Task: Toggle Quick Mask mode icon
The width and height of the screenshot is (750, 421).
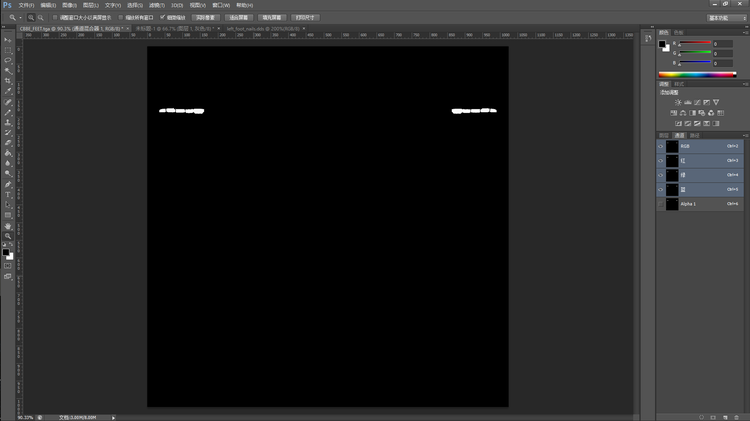Action: 8,266
